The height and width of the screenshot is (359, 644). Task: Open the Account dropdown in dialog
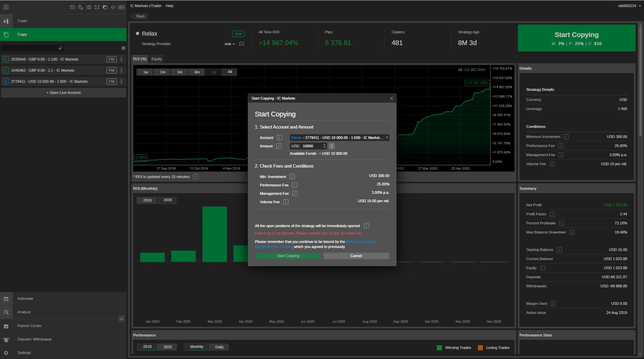coord(339,138)
